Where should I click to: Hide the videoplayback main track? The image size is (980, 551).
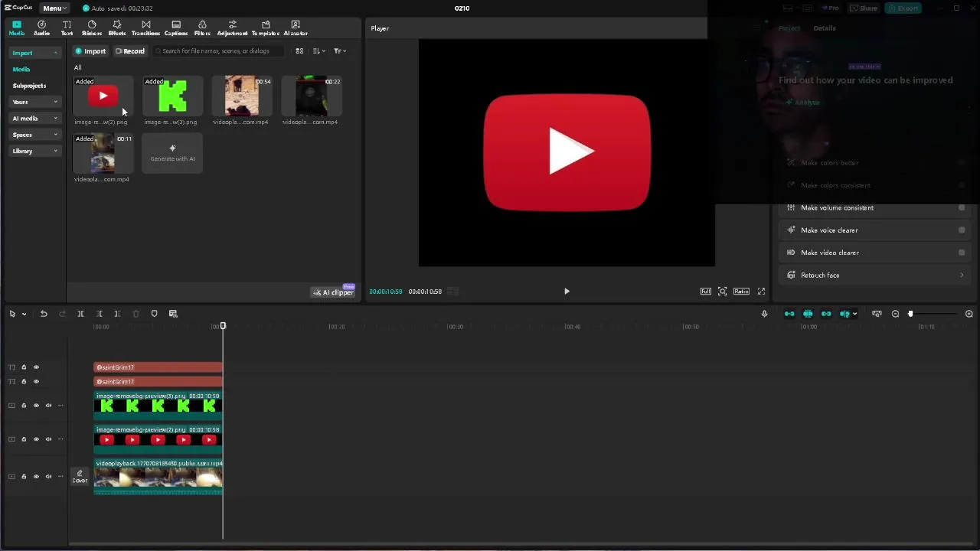tap(36, 476)
